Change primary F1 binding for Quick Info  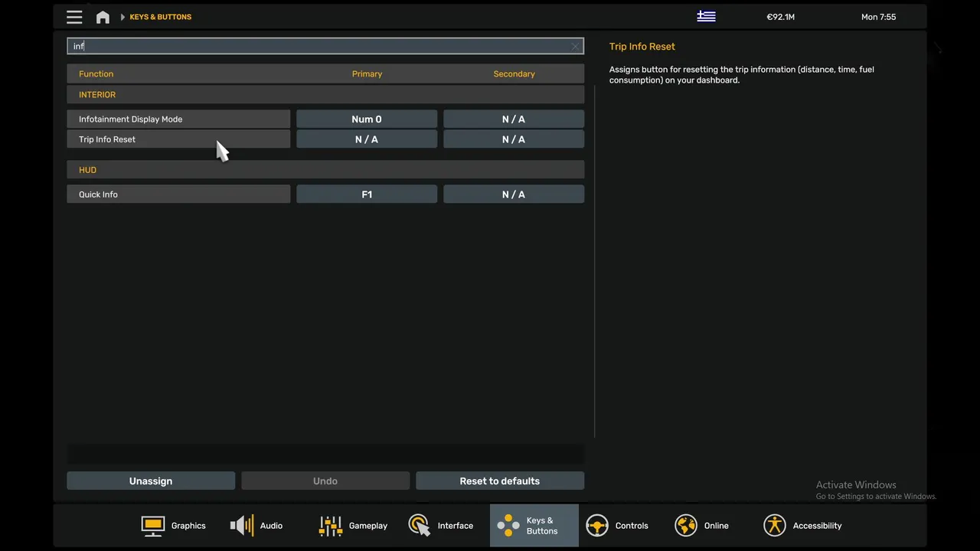coord(367,194)
